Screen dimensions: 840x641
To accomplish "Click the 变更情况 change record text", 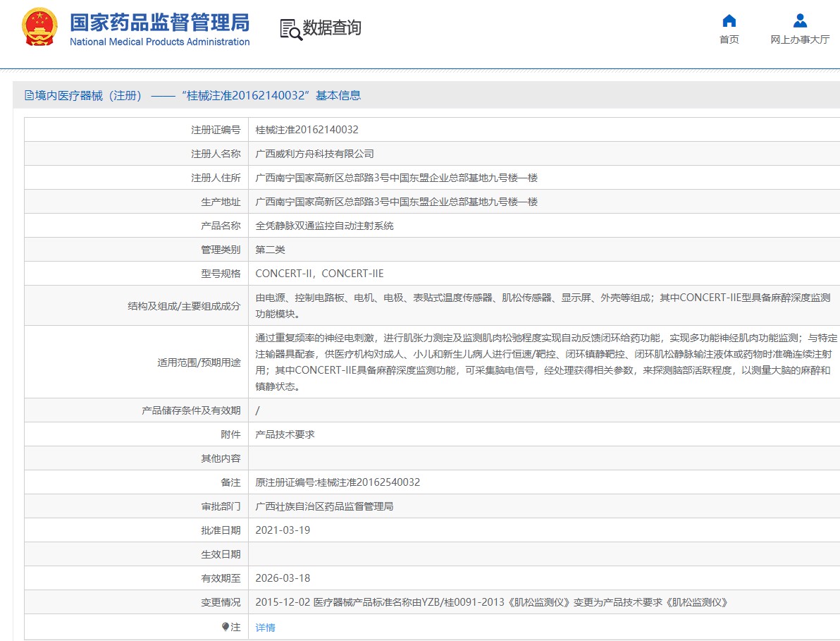I will pos(491,602).
